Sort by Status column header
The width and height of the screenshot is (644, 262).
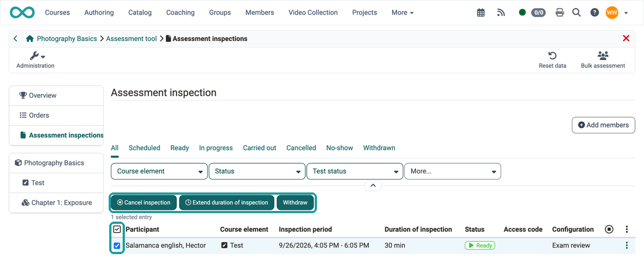tap(474, 229)
